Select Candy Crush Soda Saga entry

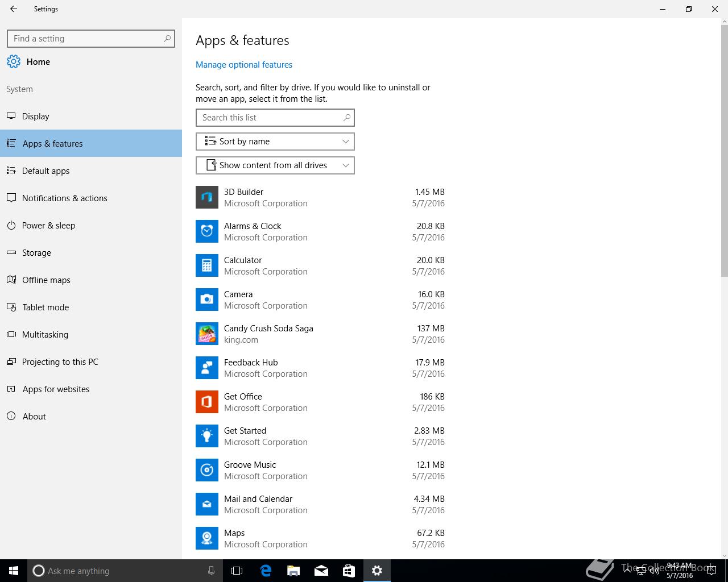pos(321,334)
